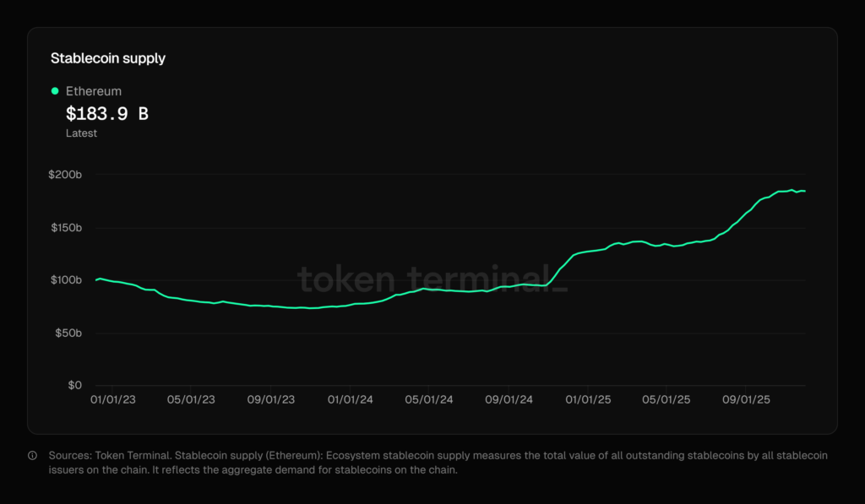The image size is (865, 504).
Task: Click the $150b y-axis label
Action: click(66, 228)
